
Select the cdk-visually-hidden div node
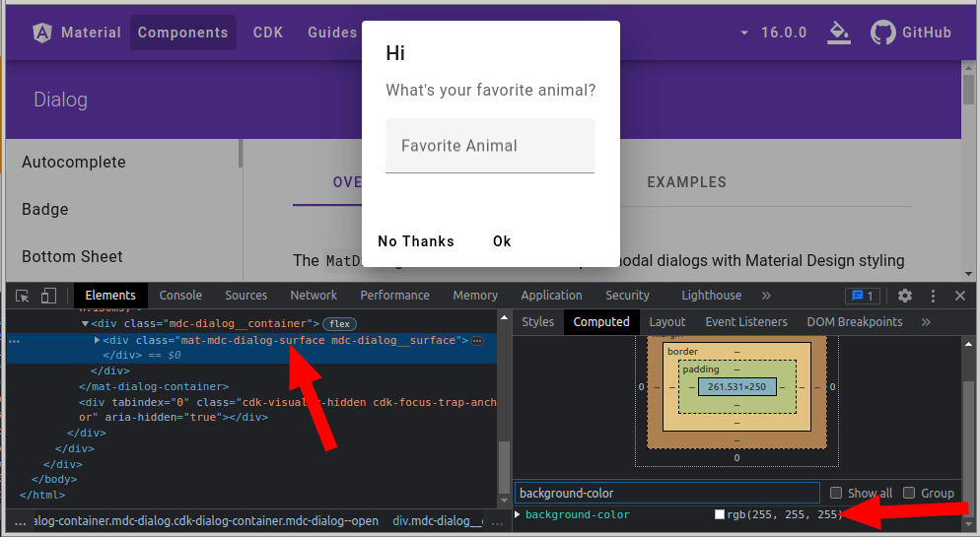[x=288, y=410]
